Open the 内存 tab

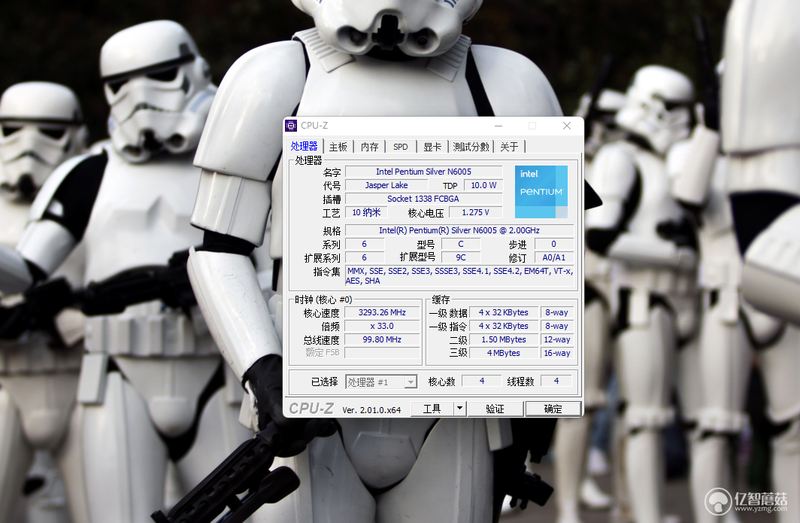[369, 147]
